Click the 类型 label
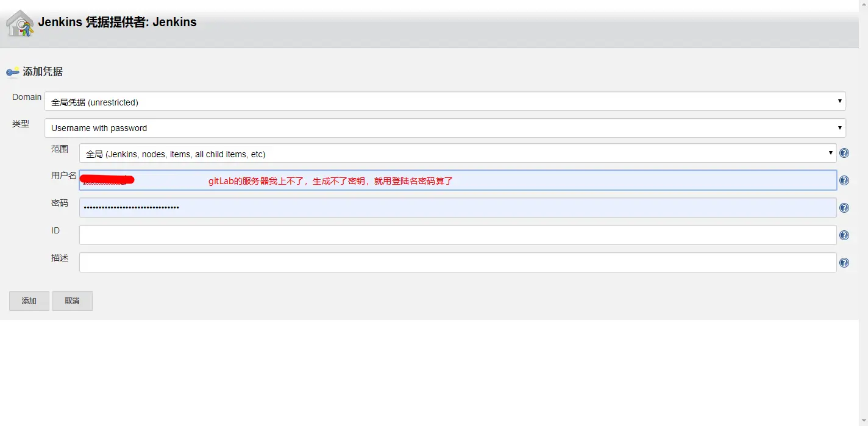868x426 pixels. point(21,124)
